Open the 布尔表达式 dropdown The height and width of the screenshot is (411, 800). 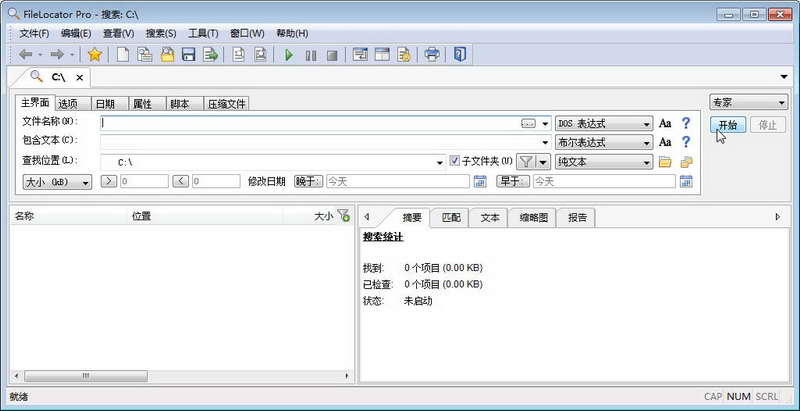pyautogui.click(x=604, y=142)
